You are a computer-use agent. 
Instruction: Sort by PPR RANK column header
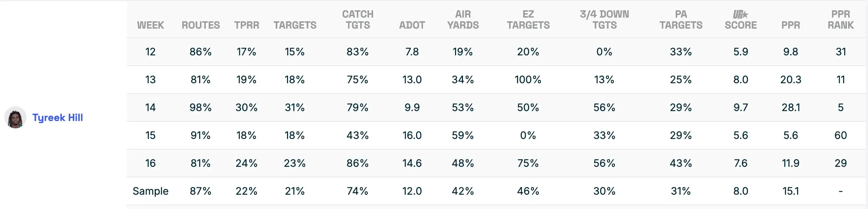[840, 20]
